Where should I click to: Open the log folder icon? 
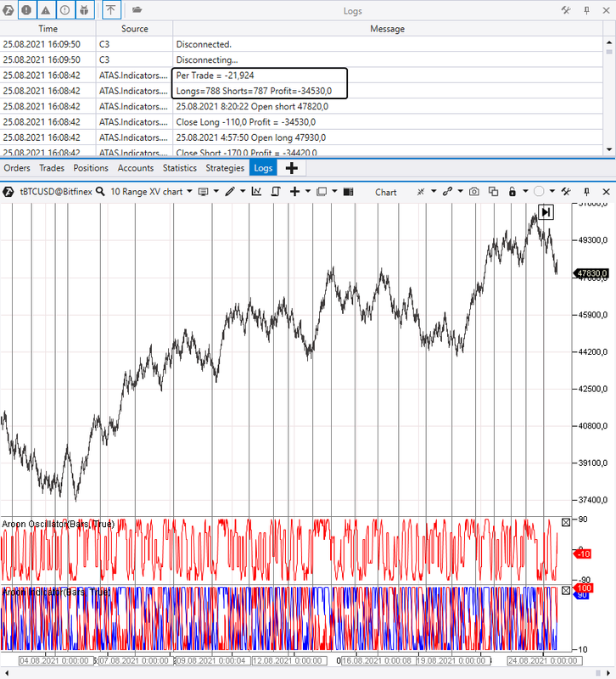click(x=137, y=10)
